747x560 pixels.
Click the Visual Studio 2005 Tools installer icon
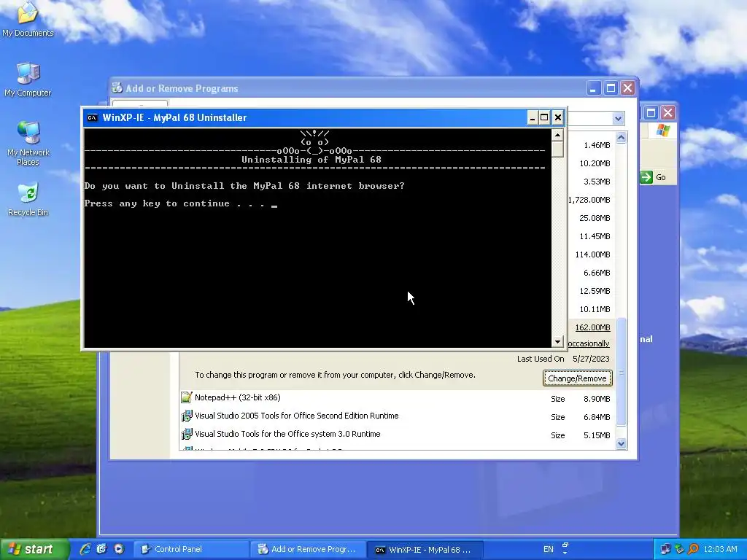tap(186, 416)
